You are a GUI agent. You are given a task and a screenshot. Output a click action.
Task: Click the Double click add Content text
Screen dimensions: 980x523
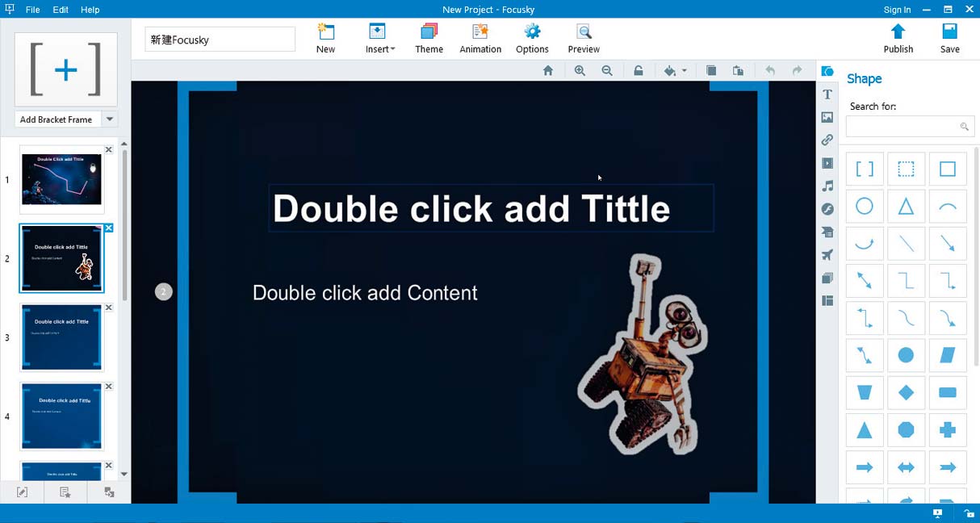coord(365,293)
